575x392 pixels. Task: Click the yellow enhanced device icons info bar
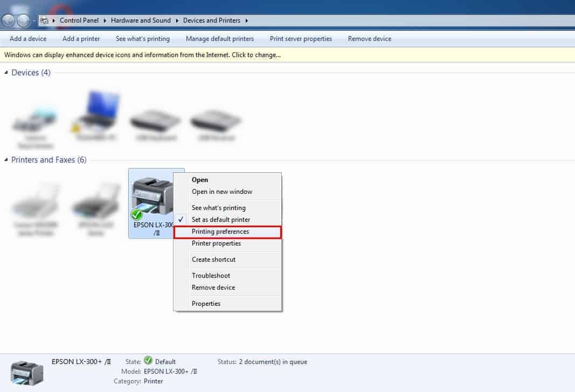(x=143, y=55)
